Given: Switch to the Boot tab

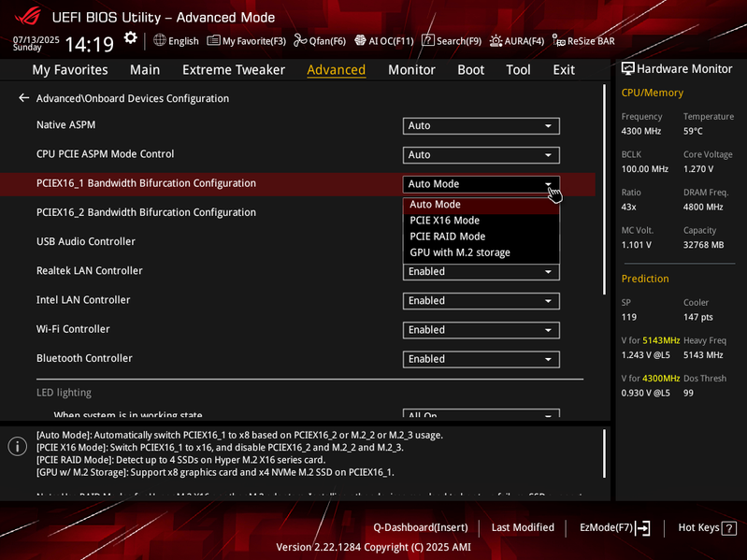Looking at the screenshot, I should click(x=470, y=70).
